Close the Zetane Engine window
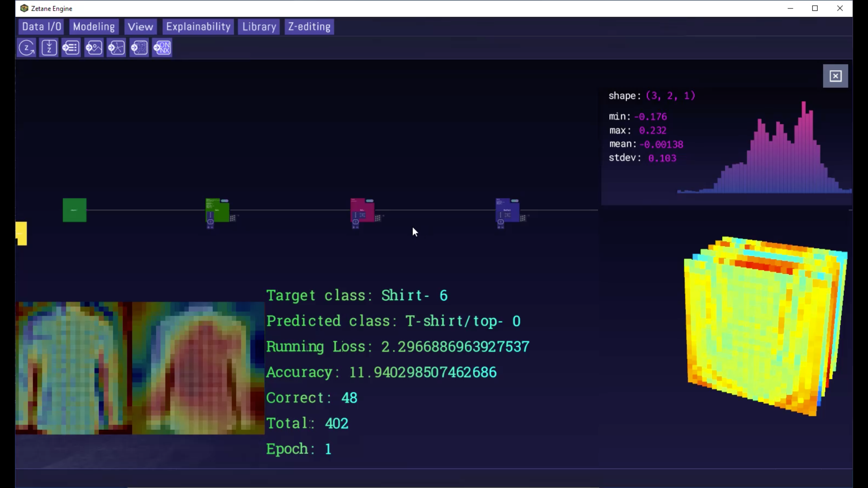 (840, 8)
